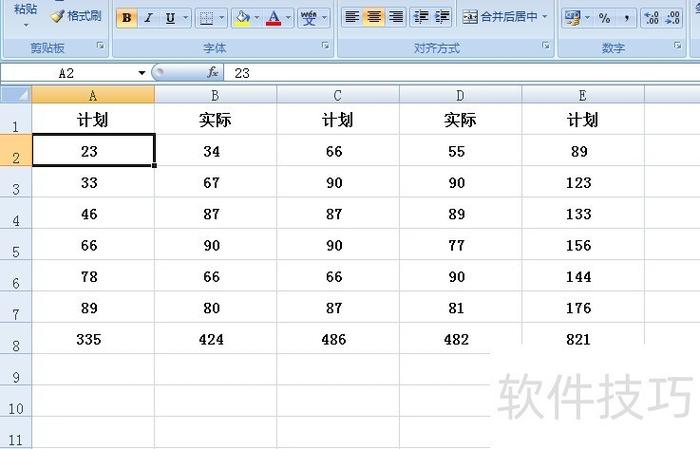Toggle Italic formatting button
Screen dimensions: 700x449
click(148, 18)
